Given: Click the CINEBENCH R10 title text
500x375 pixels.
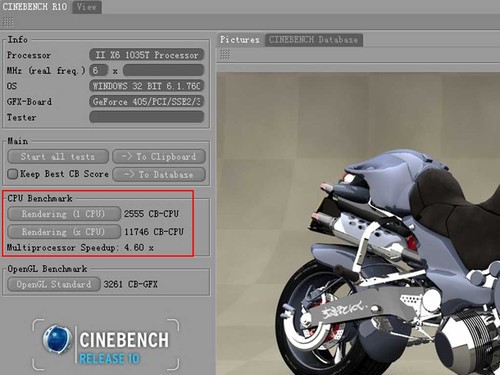Looking at the screenshot, I should [x=35, y=7].
